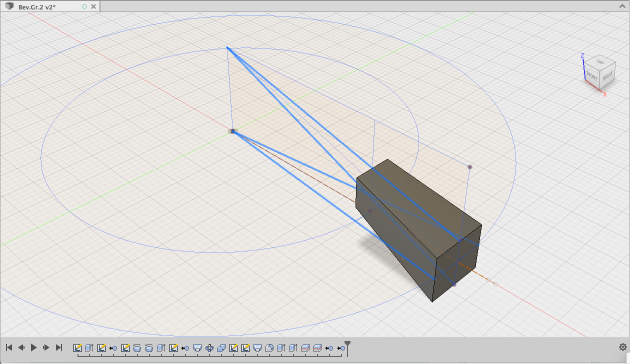Click the cube icon on the document tab
Screen dimensions: 630x364
(x=8, y=6)
